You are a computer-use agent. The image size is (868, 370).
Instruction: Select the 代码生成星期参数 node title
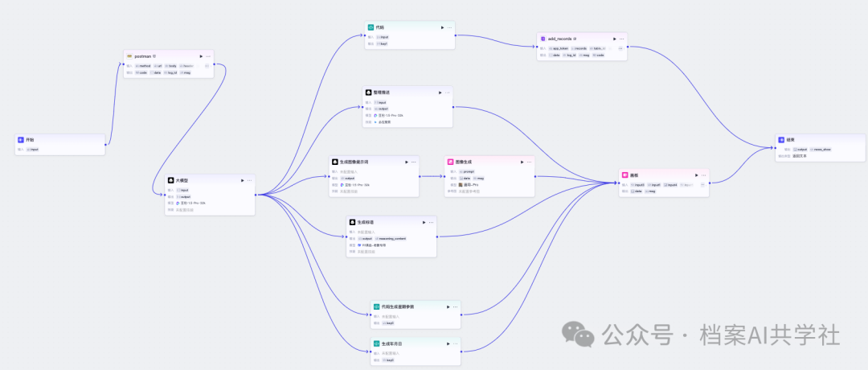pos(398,306)
